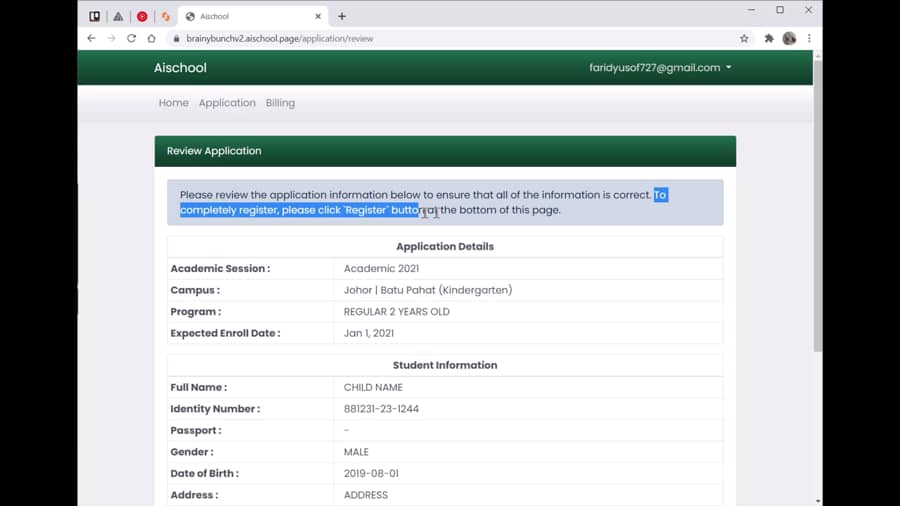
Task: Go to the browser home page
Action: tap(151, 38)
